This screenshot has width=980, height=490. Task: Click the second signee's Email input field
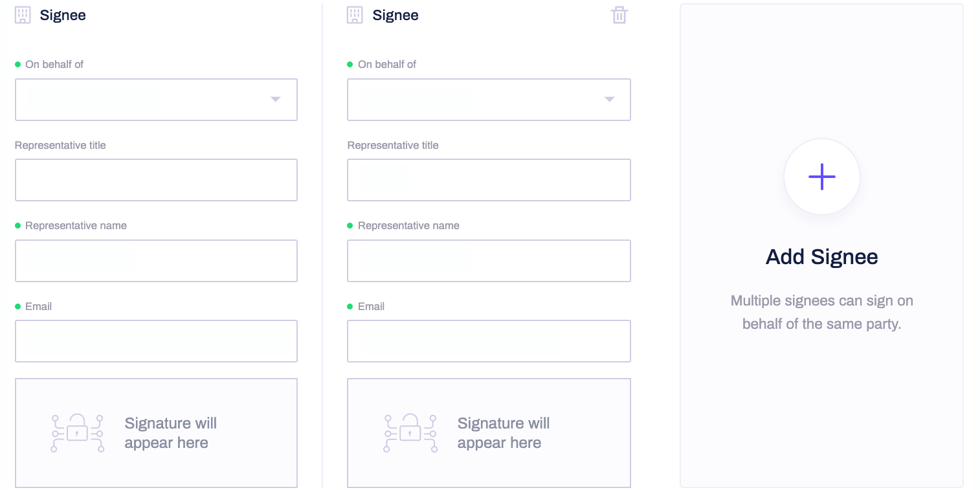(x=489, y=341)
